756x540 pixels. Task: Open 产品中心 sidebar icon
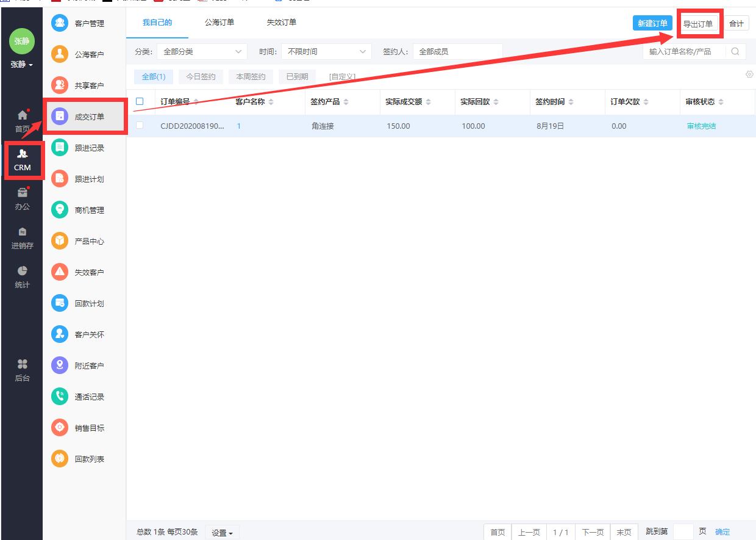60,241
